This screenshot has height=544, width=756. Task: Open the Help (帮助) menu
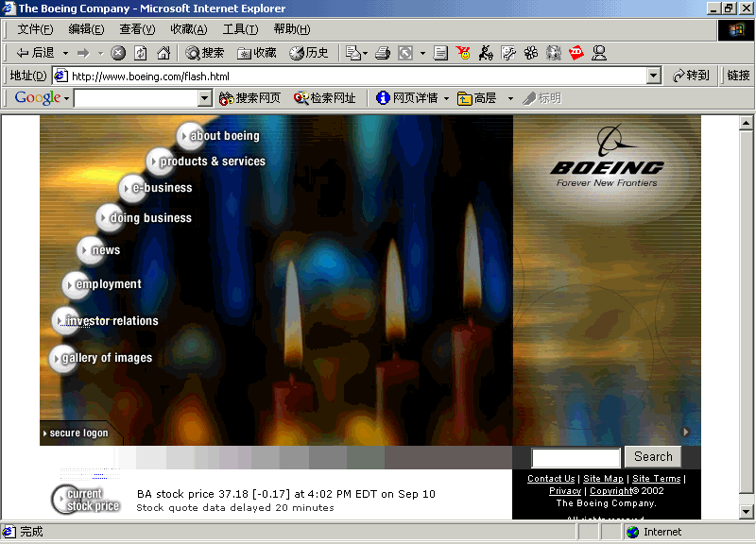[292, 29]
